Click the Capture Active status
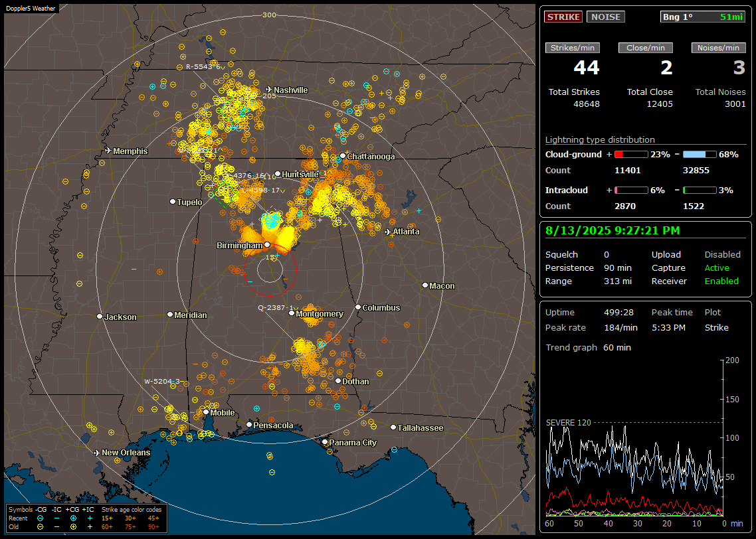Screen dimensions: 756x539 [717, 268]
